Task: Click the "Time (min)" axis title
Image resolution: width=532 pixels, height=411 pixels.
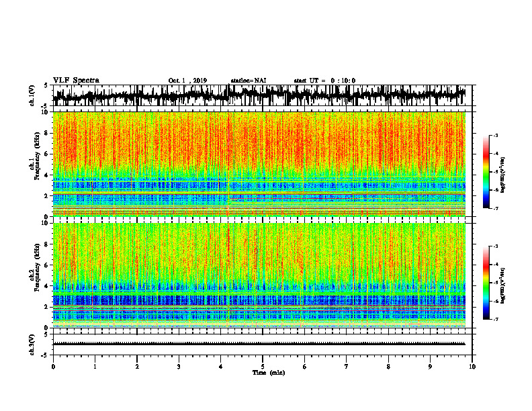Action: tap(269, 373)
